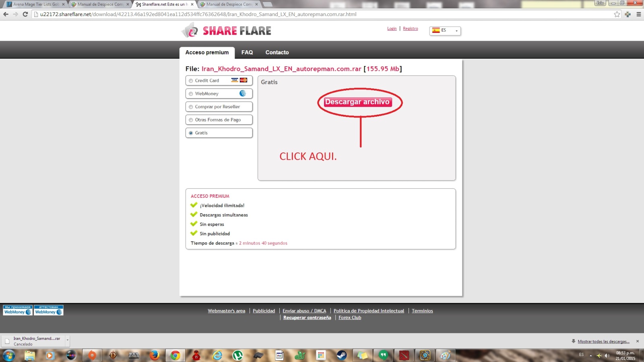Viewport: 644px width, 362px height.
Task: Go back with the browser back arrow
Action: coord(6,14)
